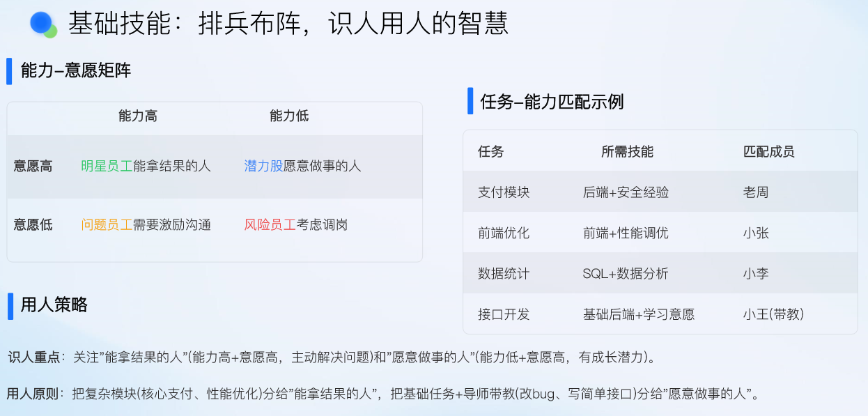Click the 能力高 column header
Screen dimensions: 868x416
(138, 116)
